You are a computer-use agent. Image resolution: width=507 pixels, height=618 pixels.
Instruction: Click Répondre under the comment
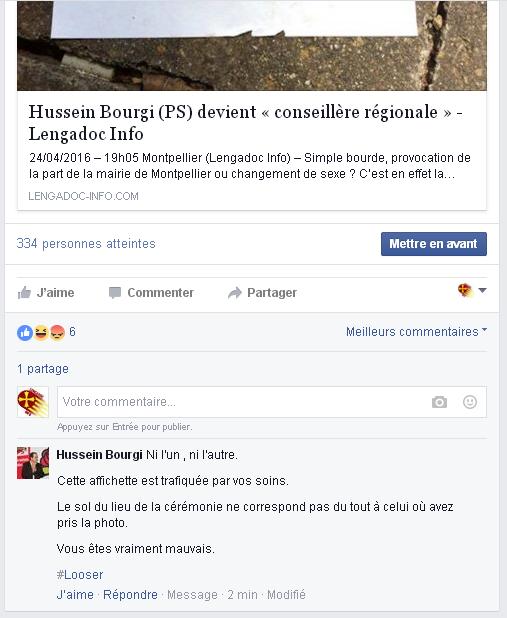130,594
